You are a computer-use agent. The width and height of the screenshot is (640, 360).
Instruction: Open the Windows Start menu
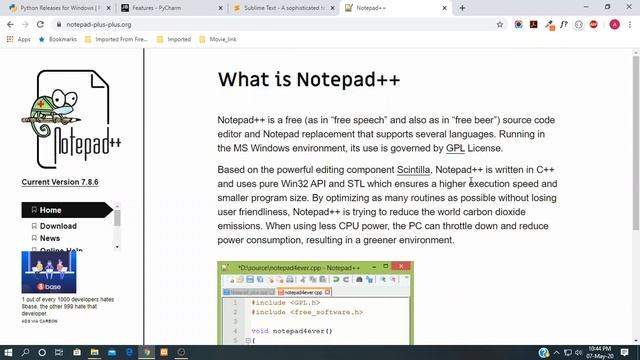pos(8,352)
